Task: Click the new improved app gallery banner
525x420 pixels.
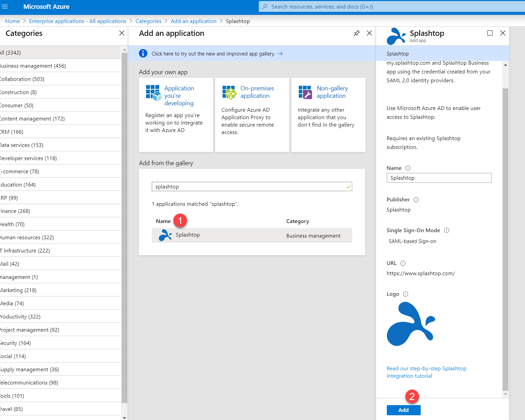Action: [252, 53]
